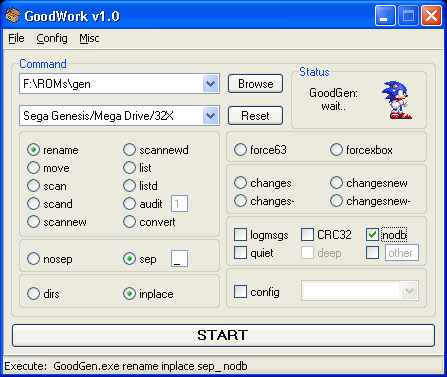Image resolution: width=447 pixels, height=377 pixels.
Task: Click the GoodWork box icon in title bar
Action: 13,16
